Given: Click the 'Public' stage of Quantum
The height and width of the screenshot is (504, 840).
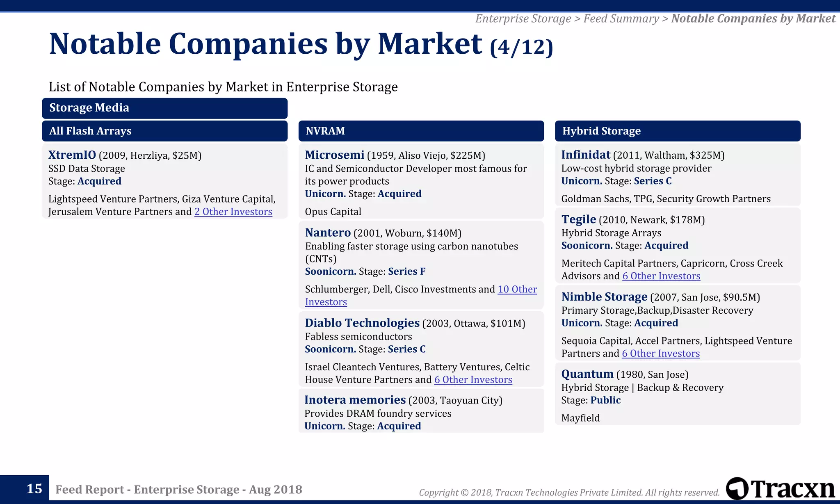Looking at the screenshot, I should click(x=605, y=400).
